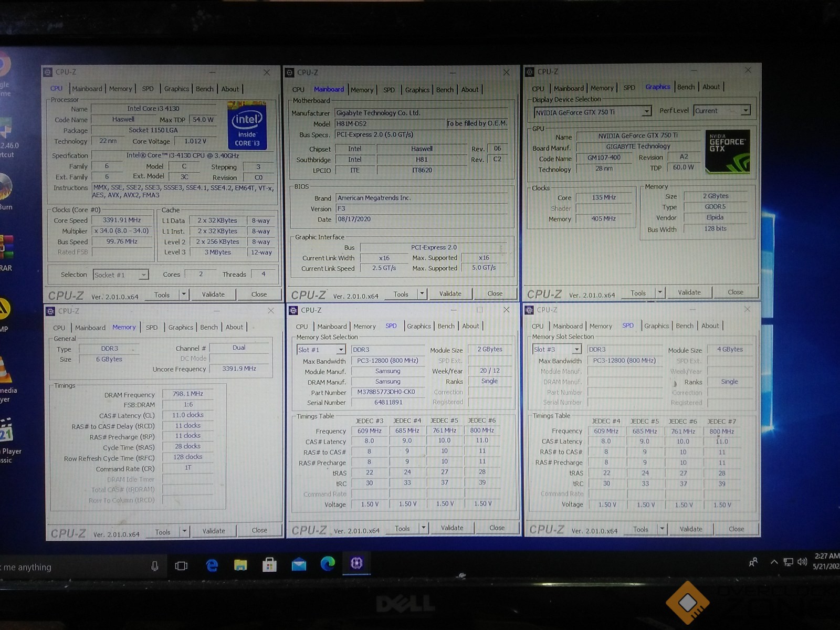The image size is (840, 630).
Task: Open the Mail app on the taskbar
Action: click(299, 565)
